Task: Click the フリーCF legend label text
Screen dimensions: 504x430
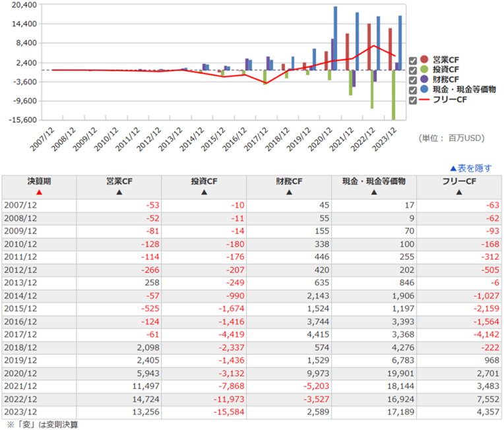Action: coord(450,100)
